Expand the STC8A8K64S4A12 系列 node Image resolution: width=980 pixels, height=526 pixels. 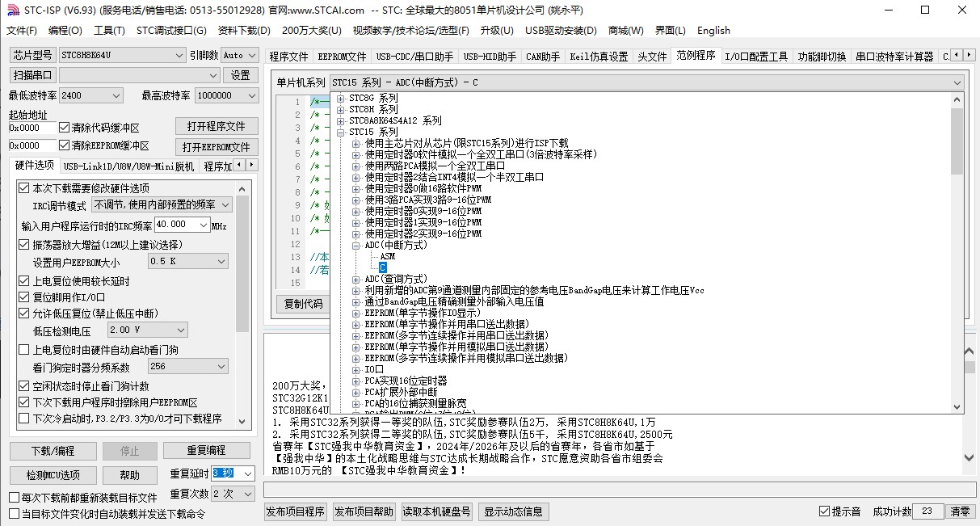point(342,121)
